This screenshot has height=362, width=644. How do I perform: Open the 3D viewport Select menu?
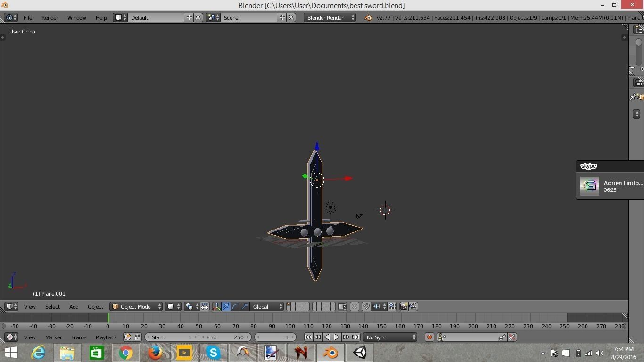(x=52, y=306)
